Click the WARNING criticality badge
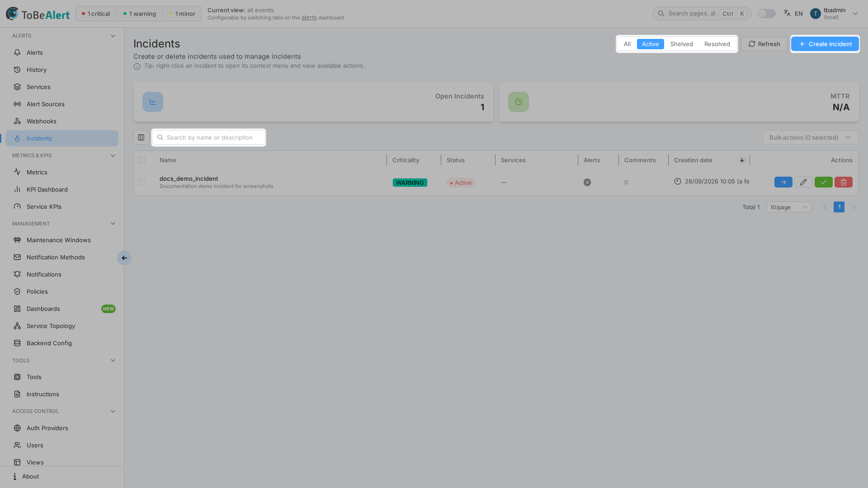868x488 pixels. pos(410,183)
